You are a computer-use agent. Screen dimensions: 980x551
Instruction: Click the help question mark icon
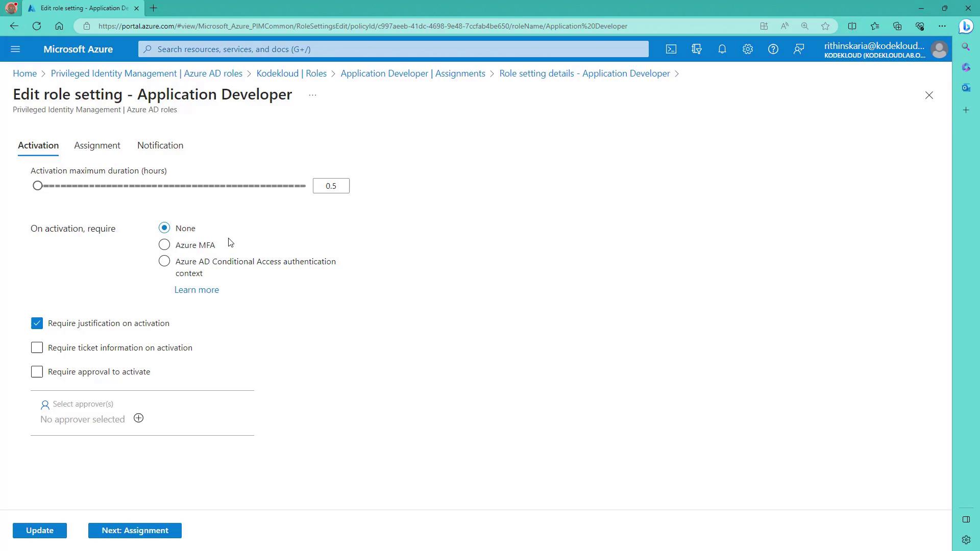point(773,49)
